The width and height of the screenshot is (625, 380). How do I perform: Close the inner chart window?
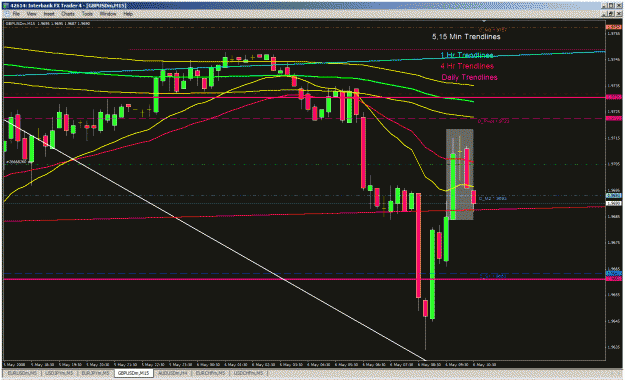619,14
